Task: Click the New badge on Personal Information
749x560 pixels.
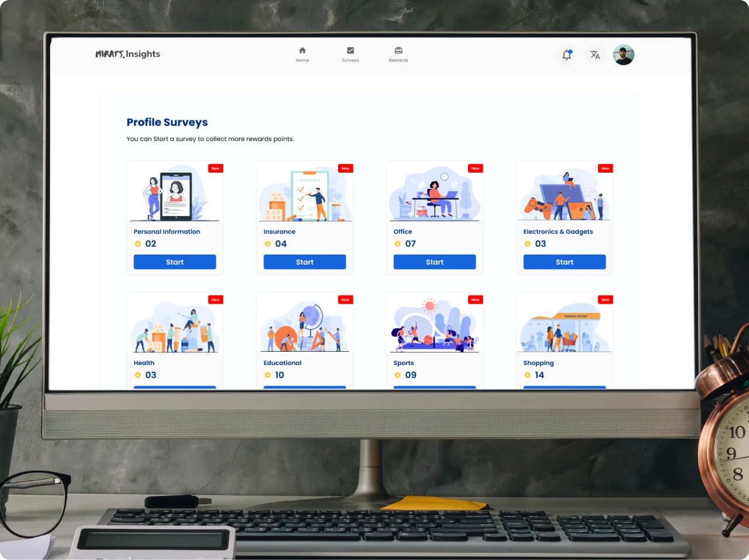Action: [215, 169]
